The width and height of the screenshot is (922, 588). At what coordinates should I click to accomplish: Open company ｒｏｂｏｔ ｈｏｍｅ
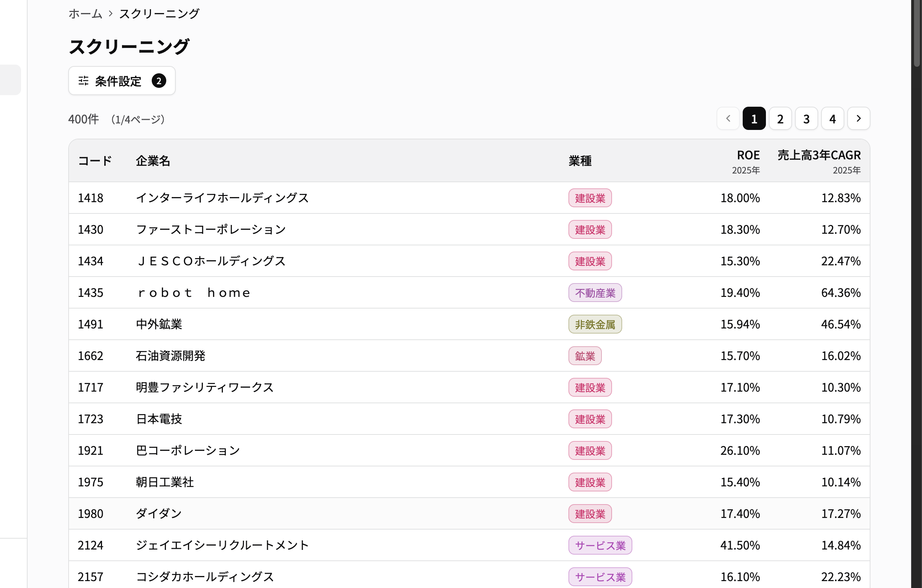tap(194, 293)
